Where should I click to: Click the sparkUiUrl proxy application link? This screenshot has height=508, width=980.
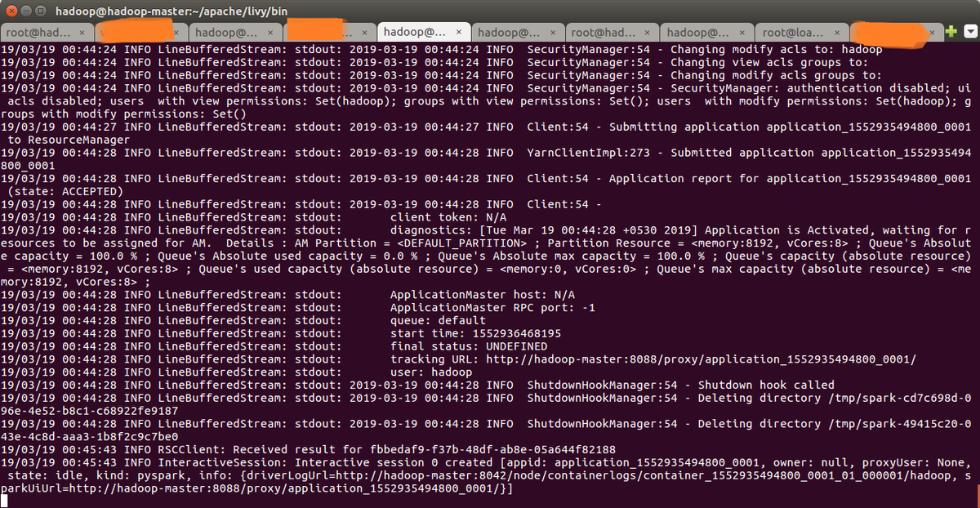[245, 488]
